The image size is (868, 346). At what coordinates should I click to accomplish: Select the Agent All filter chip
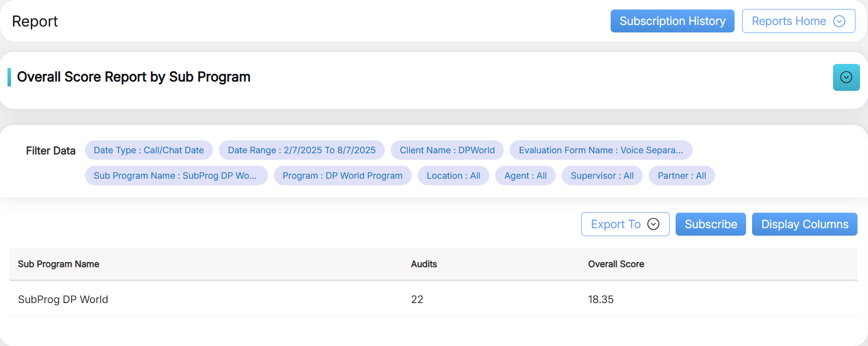pyautogui.click(x=525, y=176)
